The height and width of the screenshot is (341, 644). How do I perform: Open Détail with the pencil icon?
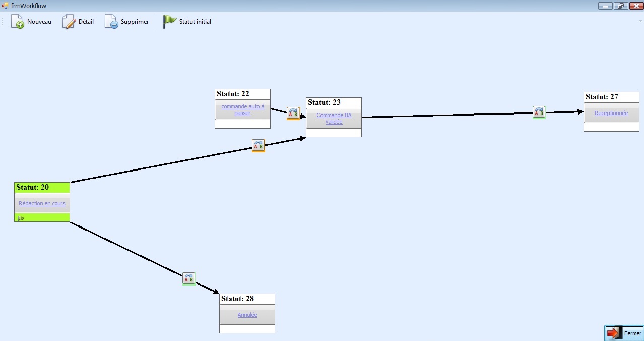[69, 22]
